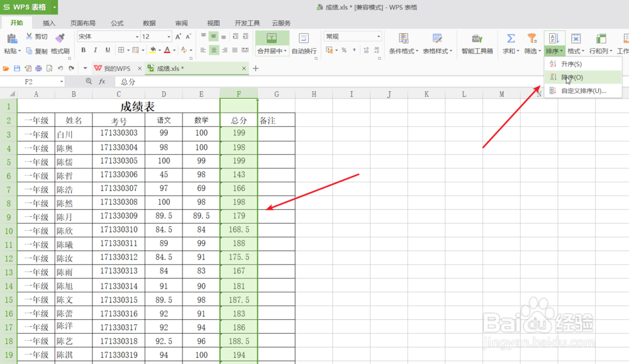Toggle center horizontal alignment

pyautogui.click(x=214, y=50)
